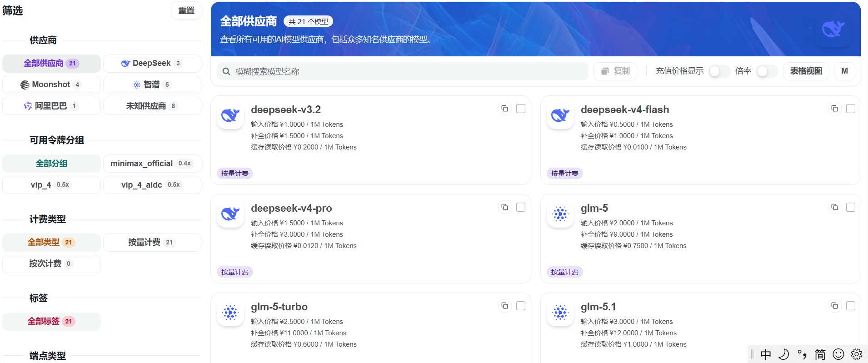Click the banner's whale logo icon
Image resolution: width=868 pixels, height=363 pixels.
(x=833, y=29)
